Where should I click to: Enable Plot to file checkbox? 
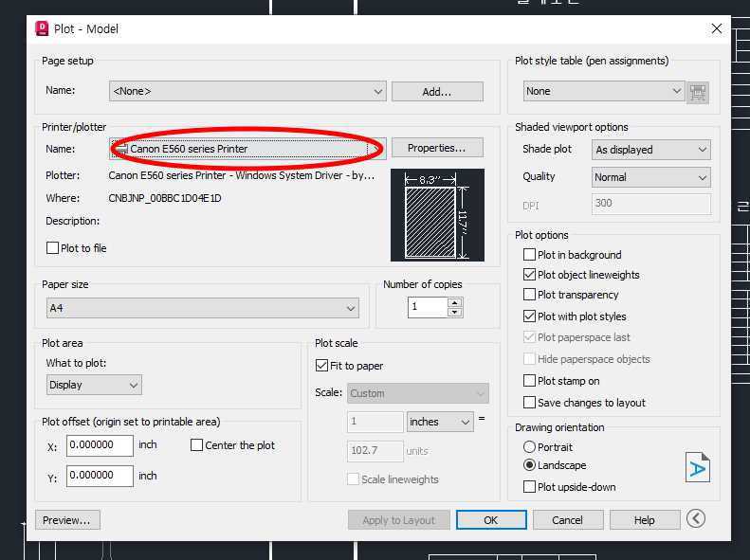tap(53, 248)
